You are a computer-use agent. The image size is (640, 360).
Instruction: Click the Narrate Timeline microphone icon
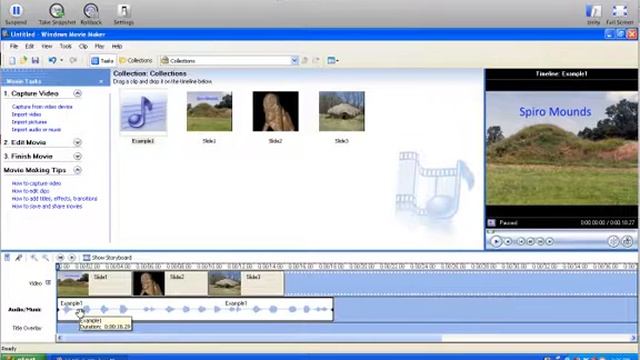tap(19, 258)
